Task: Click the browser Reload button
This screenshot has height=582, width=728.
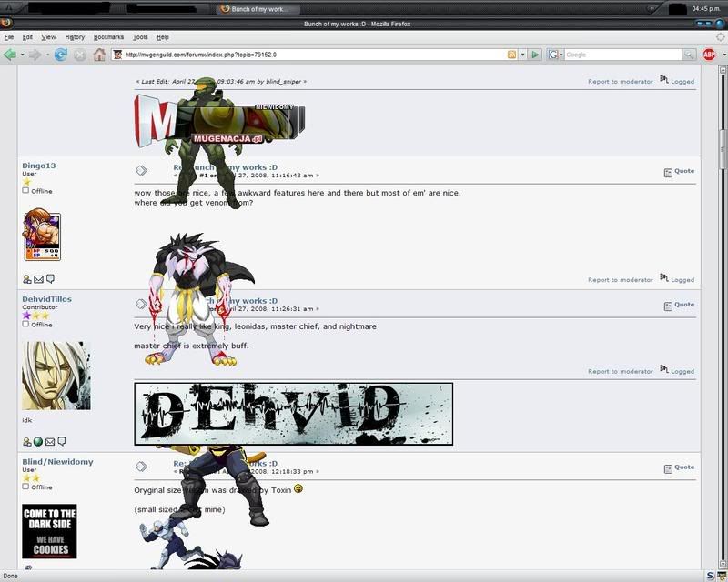Action: (61, 55)
